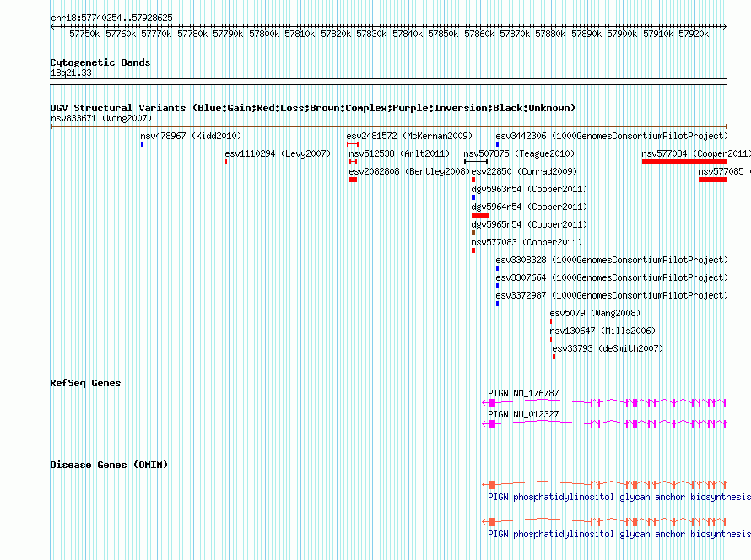This screenshot has width=751, height=560.
Task: Click the esv3442306 variant label
Action: 612,136
